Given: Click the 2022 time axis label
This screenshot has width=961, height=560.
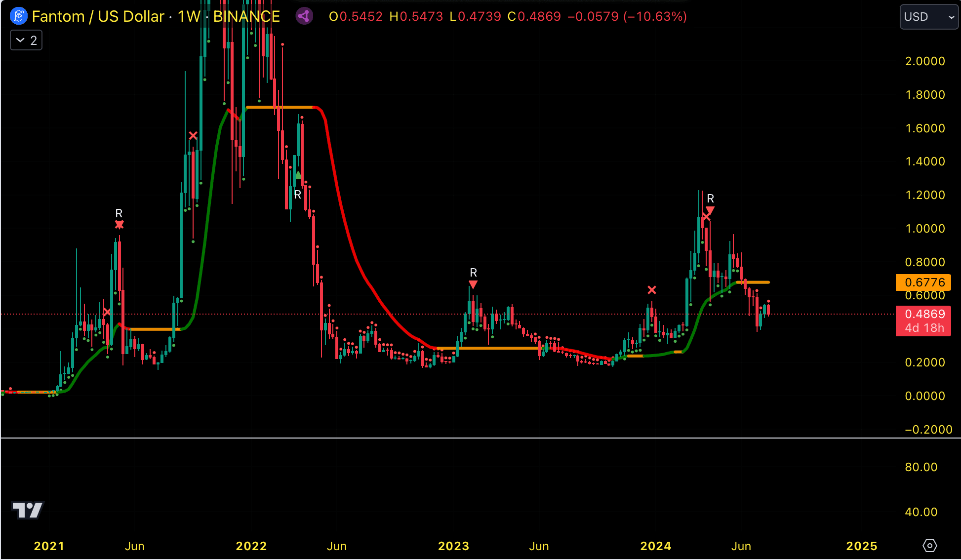Looking at the screenshot, I should coord(251,546).
